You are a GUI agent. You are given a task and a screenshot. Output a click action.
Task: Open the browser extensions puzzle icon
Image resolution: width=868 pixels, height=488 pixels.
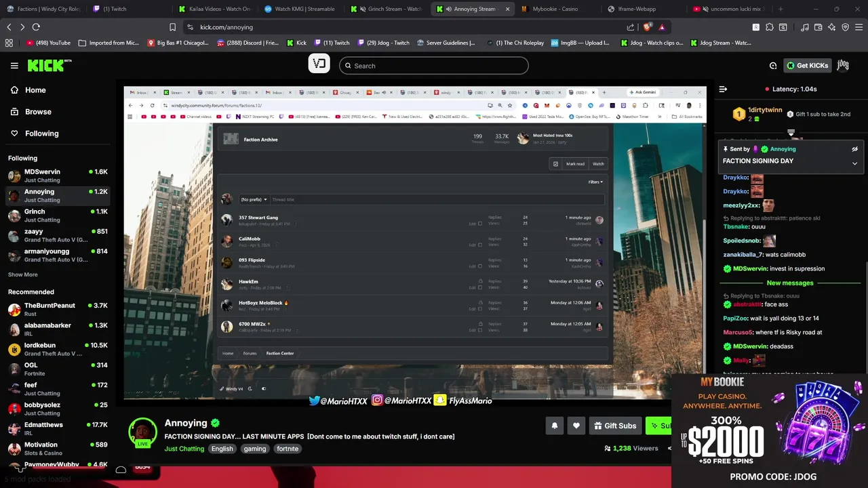pyautogui.click(x=770, y=27)
